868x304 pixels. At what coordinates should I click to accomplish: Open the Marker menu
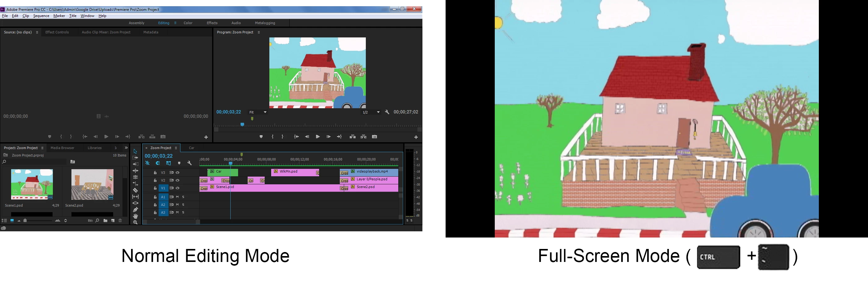tap(59, 16)
